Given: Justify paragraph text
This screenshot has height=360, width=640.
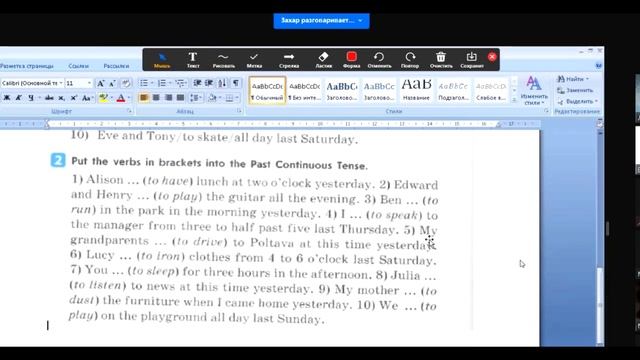Looking at the screenshot, I should point(180,98).
